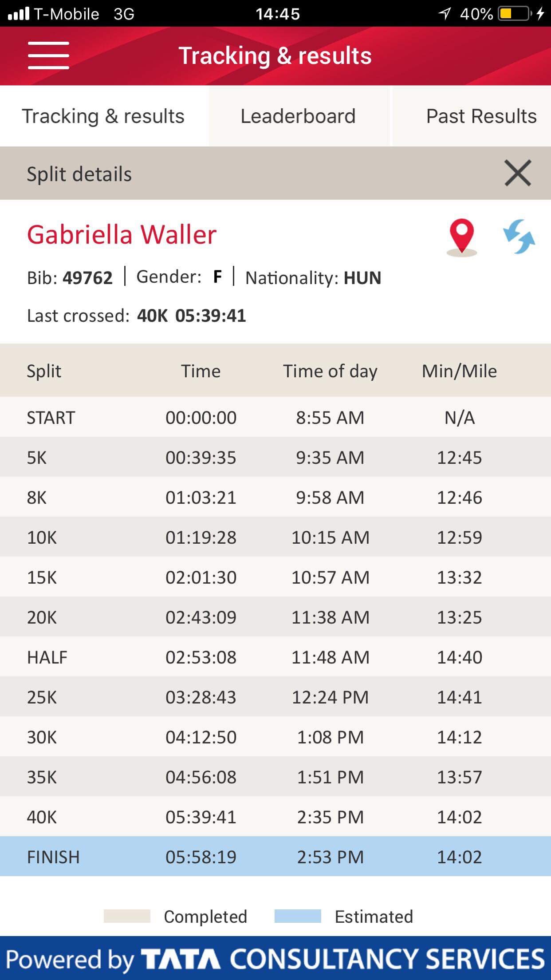Select the Tracking & results tab
Viewport: 551px width, 980px height.
coord(103,116)
